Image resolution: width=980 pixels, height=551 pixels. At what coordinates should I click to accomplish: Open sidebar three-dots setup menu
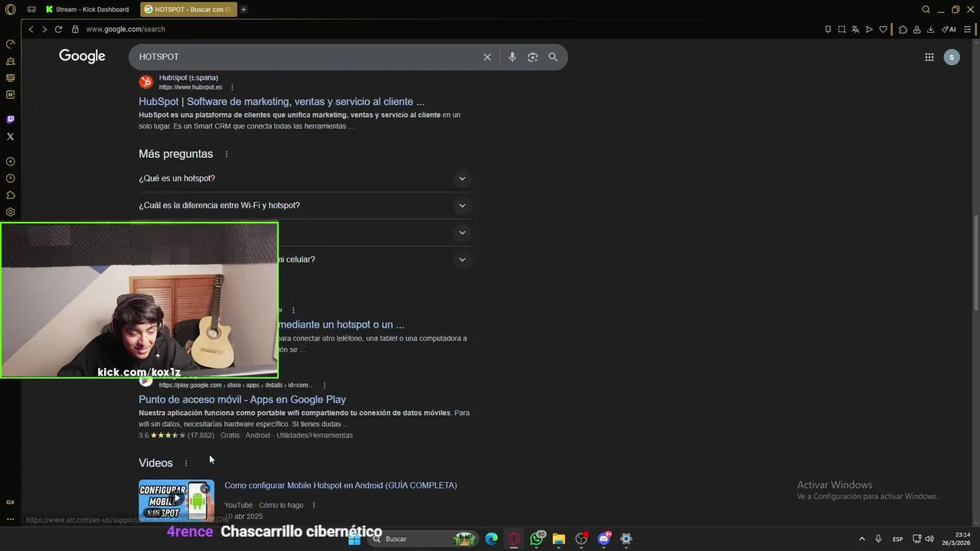click(x=10, y=519)
